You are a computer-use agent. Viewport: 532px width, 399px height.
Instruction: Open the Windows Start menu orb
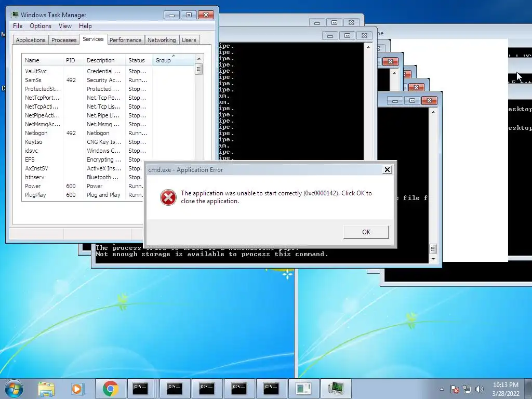point(14,389)
